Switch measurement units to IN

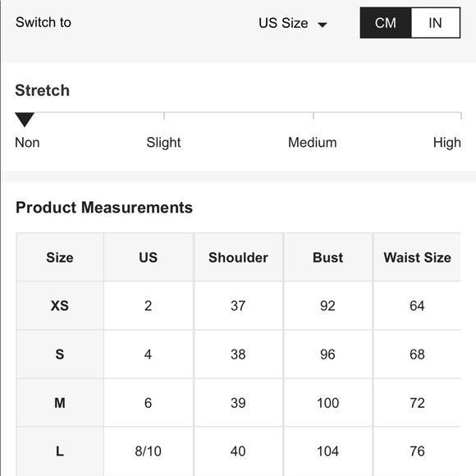tap(435, 23)
